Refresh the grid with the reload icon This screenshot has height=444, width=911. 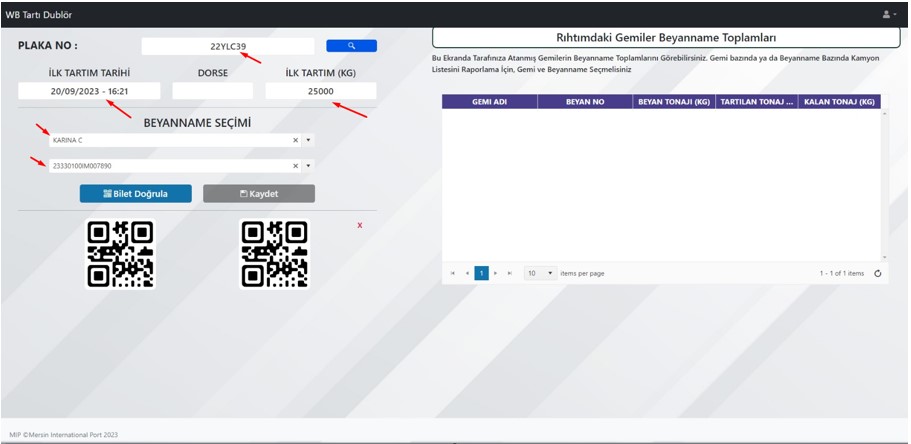(x=877, y=273)
